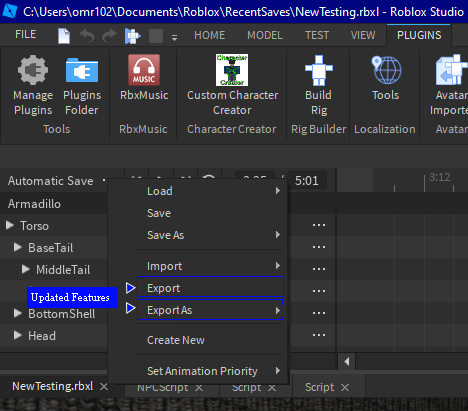Screen dimensions: 468x411
Task: Open the Manage Plugins tool
Action: 33,85
